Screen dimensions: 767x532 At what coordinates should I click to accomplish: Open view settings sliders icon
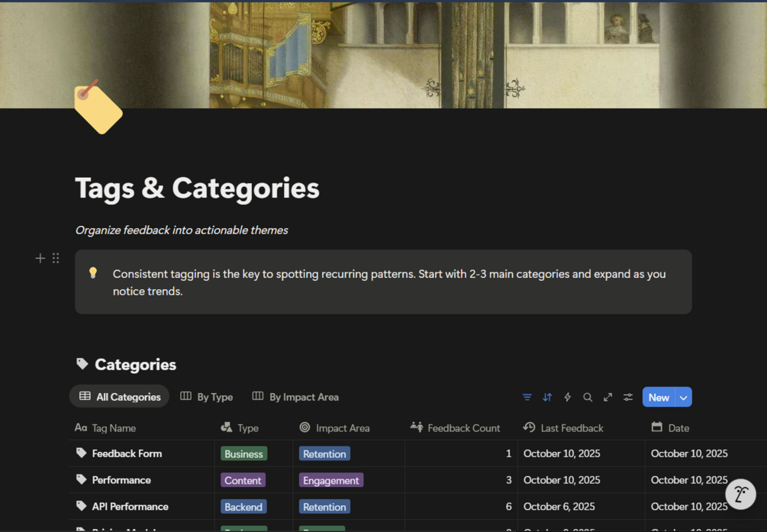click(x=628, y=397)
